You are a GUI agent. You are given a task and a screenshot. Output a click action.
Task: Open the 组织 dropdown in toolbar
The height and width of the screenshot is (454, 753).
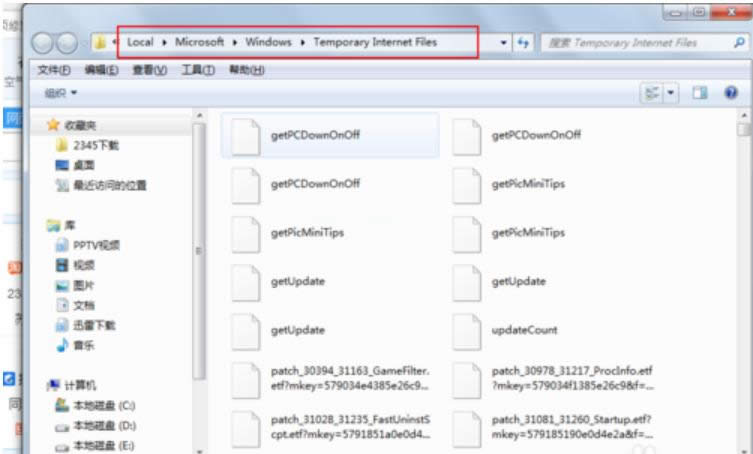pyautogui.click(x=61, y=92)
